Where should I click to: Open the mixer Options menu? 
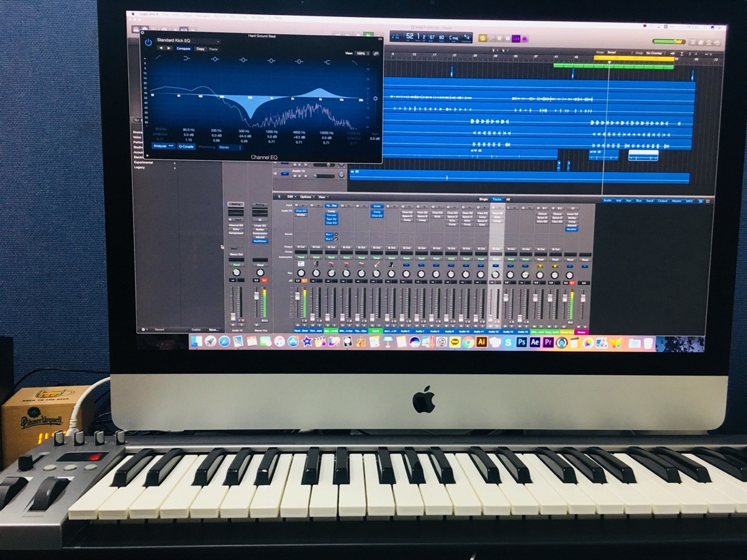306,197
